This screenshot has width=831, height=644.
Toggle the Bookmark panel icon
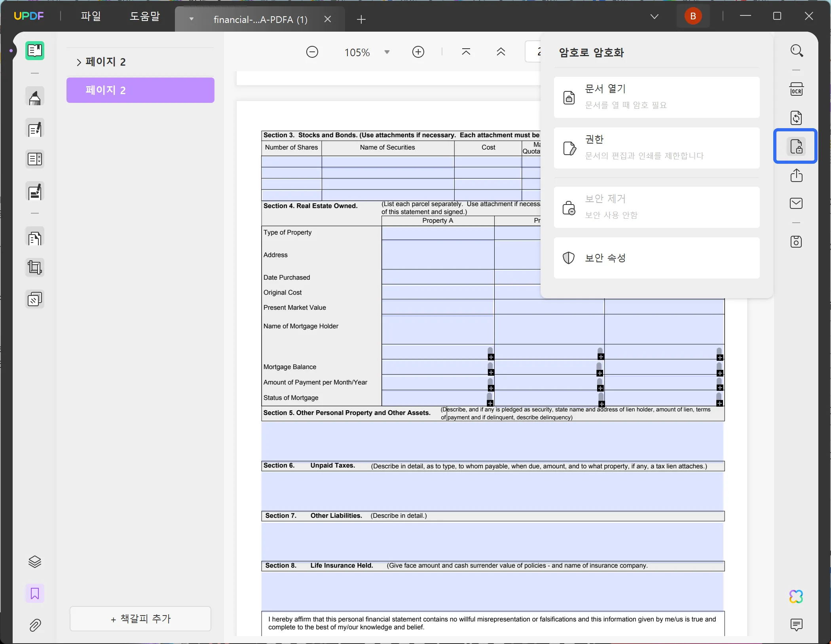[35, 593]
